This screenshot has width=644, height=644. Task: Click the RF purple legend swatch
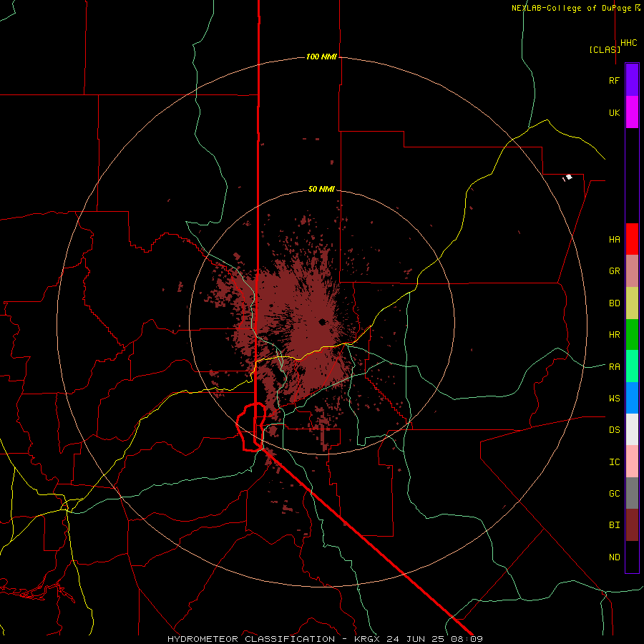[x=632, y=80]
